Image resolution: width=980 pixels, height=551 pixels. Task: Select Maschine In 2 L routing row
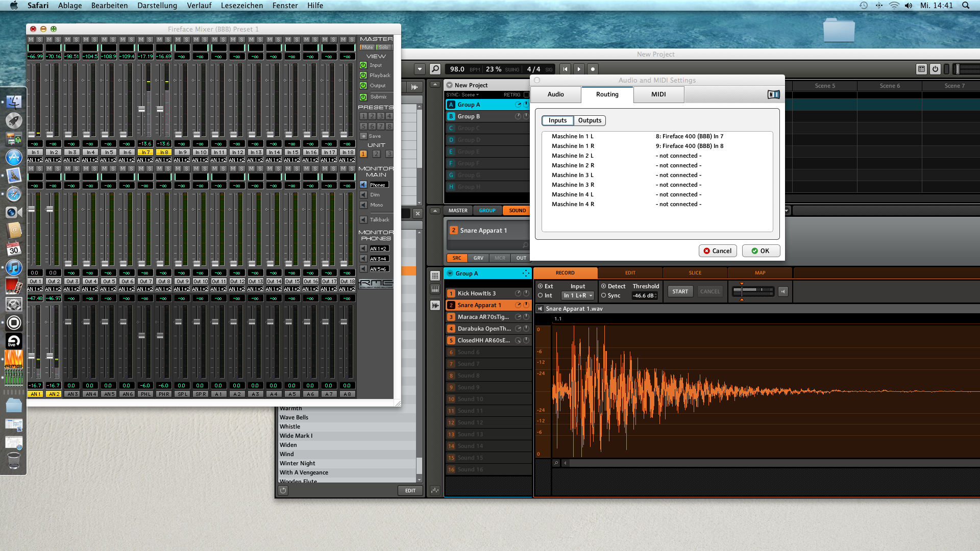(x=657, y=156)
